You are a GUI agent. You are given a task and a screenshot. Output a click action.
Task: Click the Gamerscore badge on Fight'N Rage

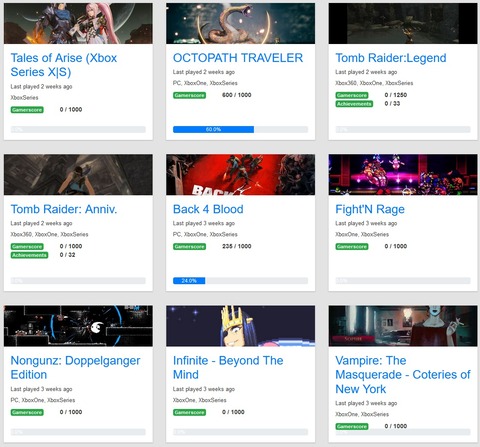tap(352, 247)
